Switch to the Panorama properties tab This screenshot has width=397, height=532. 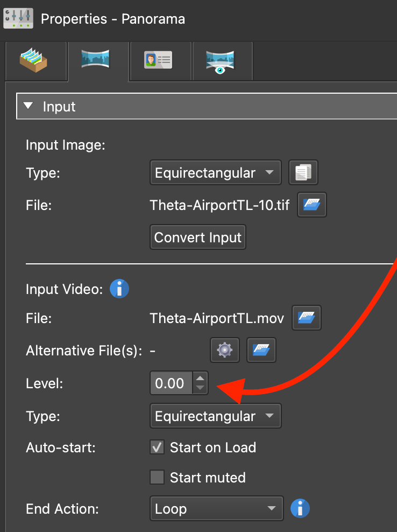[x=96, y=60]
